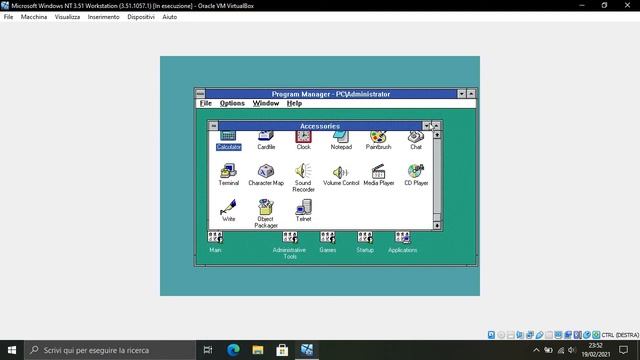The height and width of the screenshot is (360, 640).
Task: Select the Character Map icon
Action: (266, 175)
